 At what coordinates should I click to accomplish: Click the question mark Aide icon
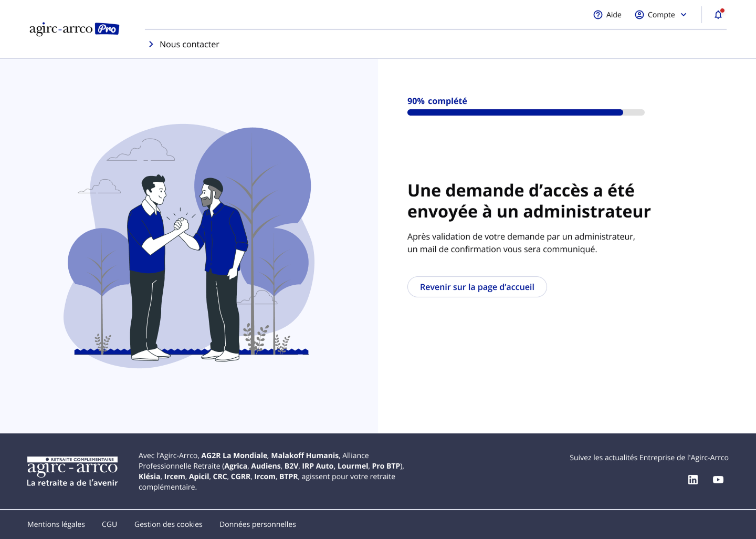(597, 15)
